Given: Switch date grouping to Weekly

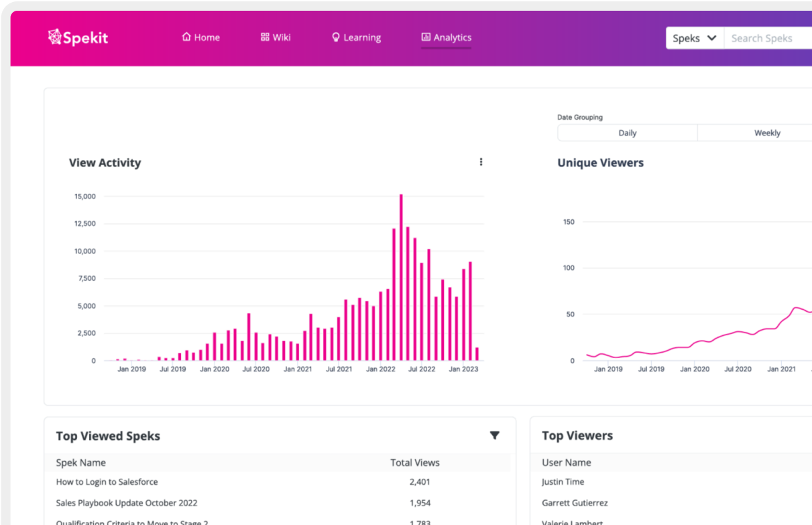Looking at the screenshot, I should [x=767, y=133].
